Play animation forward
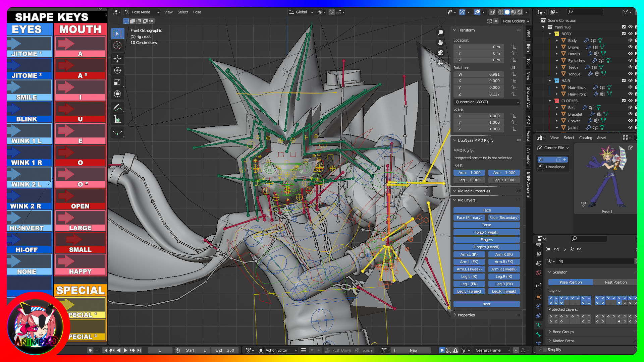The height and width of the screenshot is (362, 644). pos(125,350)
